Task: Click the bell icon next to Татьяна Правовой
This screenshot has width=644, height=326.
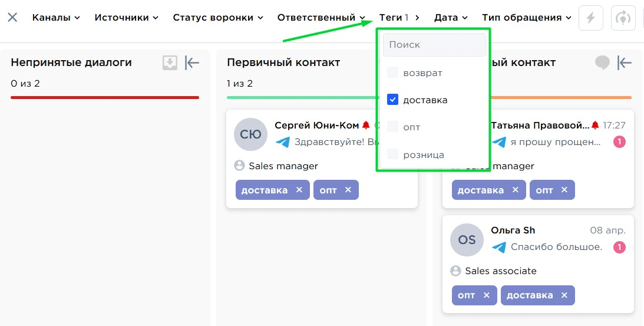Action: pyautogui.click(x=595, y=125)
